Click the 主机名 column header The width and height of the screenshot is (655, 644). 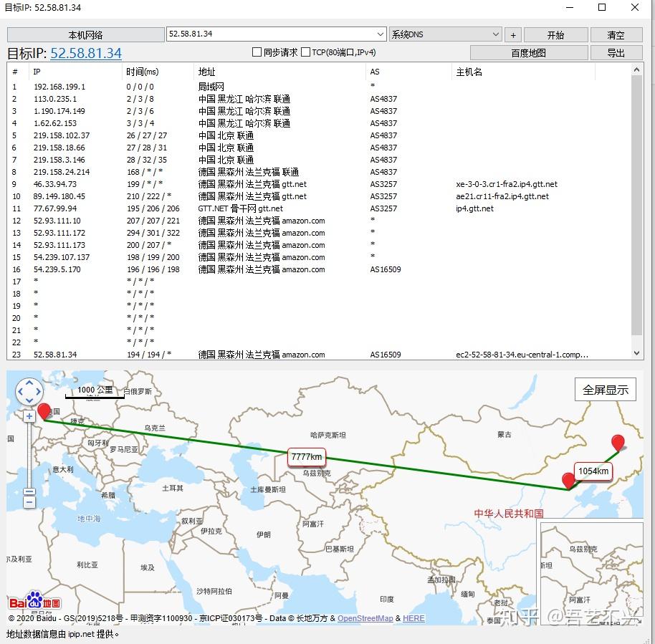pyautogui.click(x=523, y=72)
